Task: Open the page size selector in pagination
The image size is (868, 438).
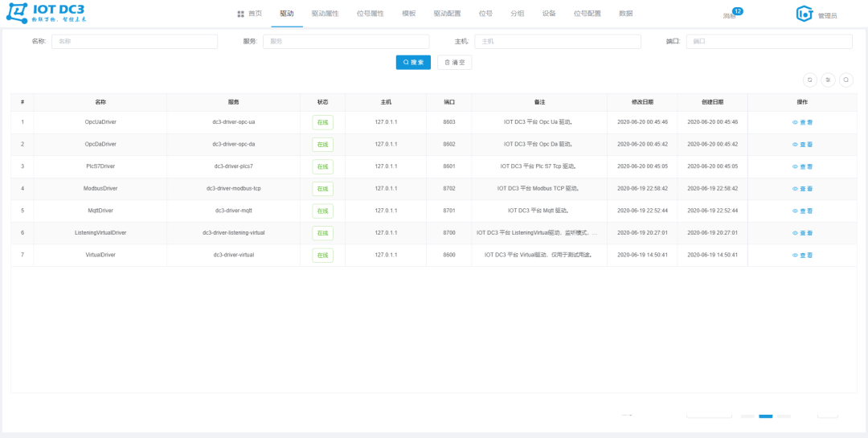Action: [x=708, y=415]
